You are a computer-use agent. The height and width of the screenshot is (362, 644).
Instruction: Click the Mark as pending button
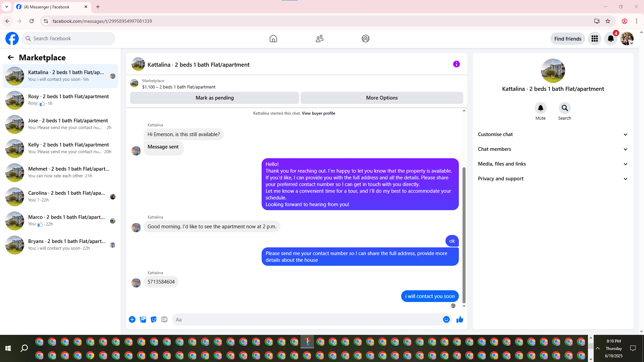215,98
